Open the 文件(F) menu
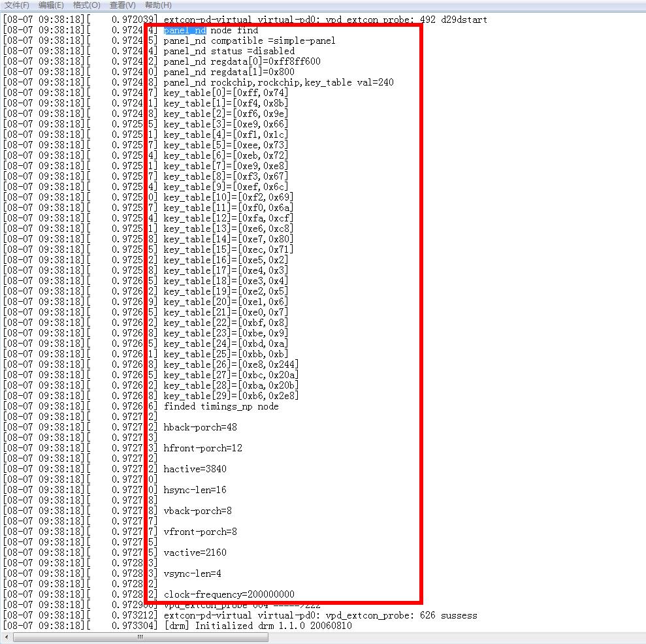 [16, 5]
